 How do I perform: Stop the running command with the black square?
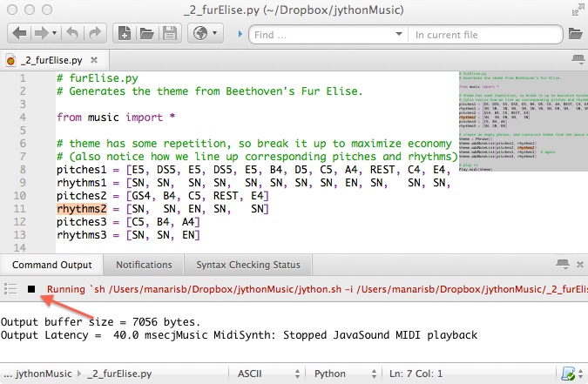(x=31, y=288)
